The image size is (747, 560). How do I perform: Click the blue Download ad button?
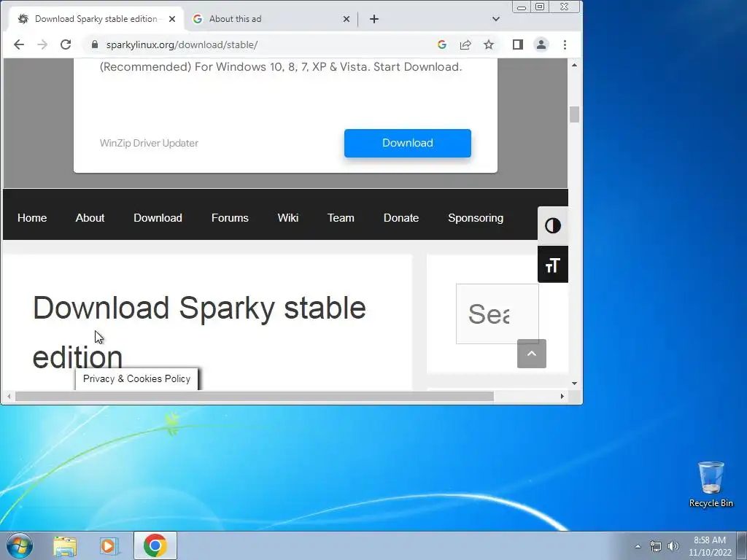point(408,143)
